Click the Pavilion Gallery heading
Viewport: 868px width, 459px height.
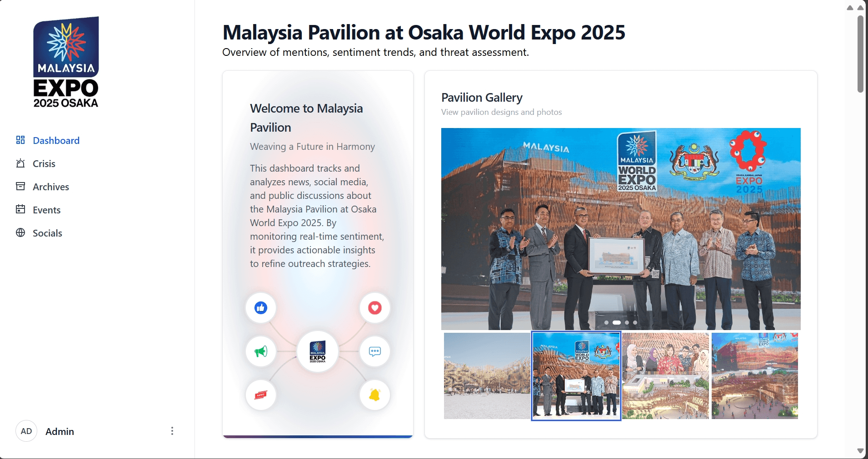tap(482, 98)
